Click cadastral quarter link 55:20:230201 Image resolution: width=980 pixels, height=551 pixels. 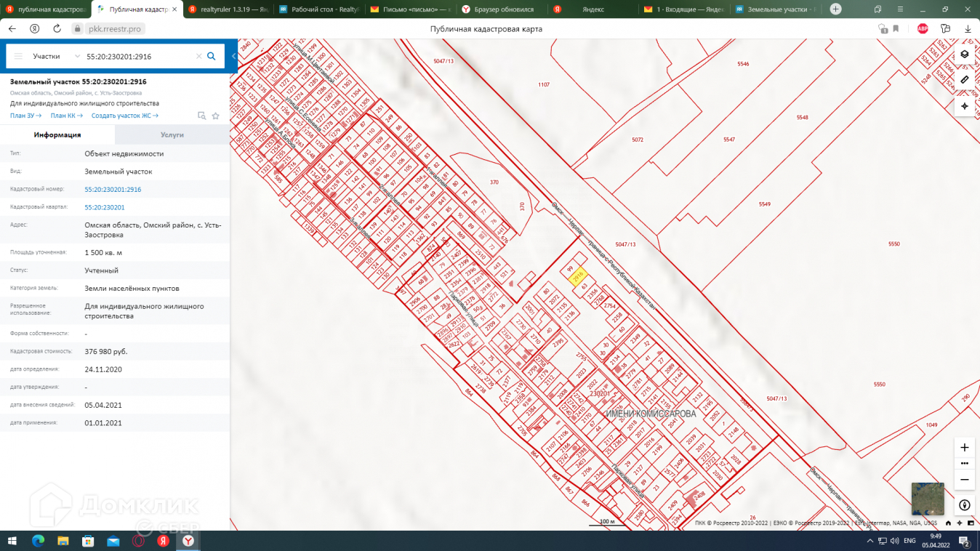coord(105,207)
